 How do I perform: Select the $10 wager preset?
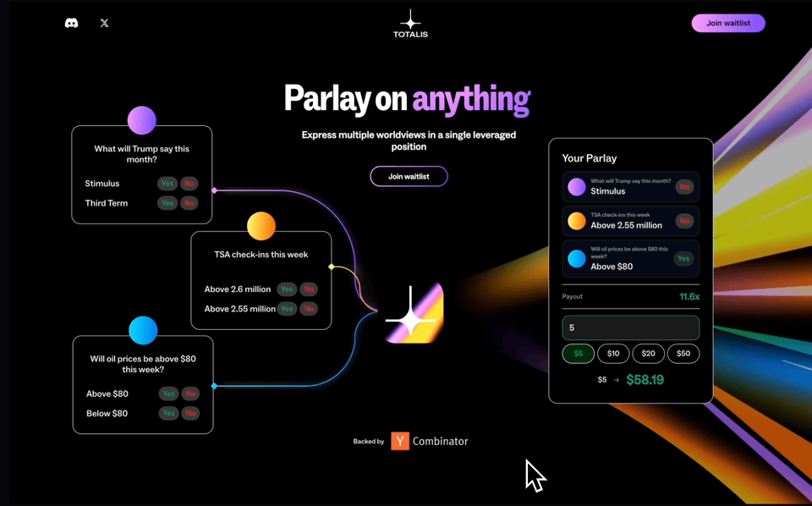tap(613, 354)
